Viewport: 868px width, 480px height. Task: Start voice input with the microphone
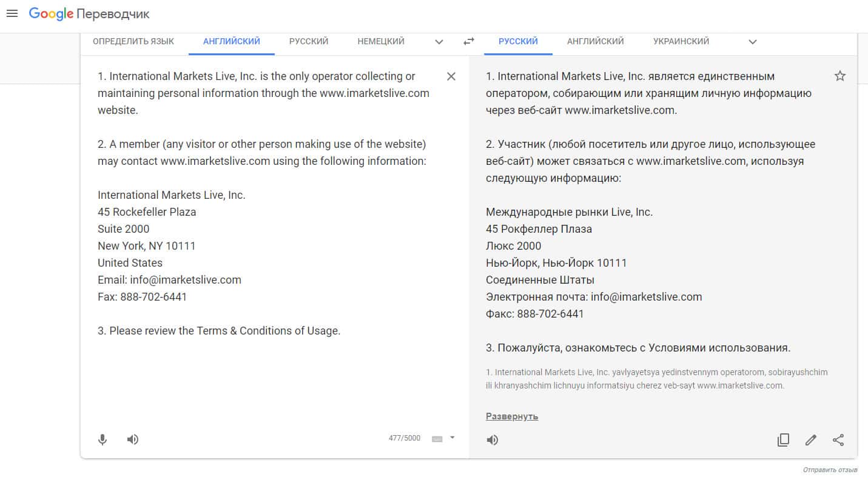103,439
